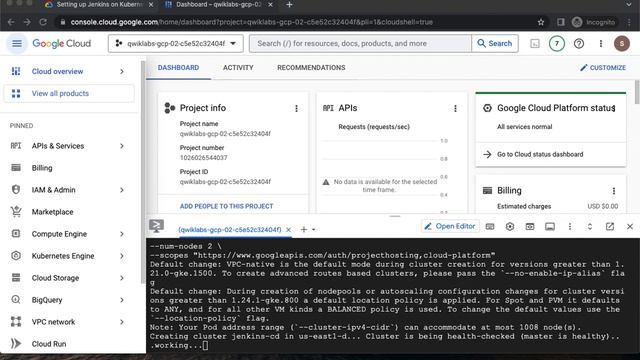This screenshot has width=640, height=360.
Task: Expand BigQuery submenu
Action: coord(122,300)
